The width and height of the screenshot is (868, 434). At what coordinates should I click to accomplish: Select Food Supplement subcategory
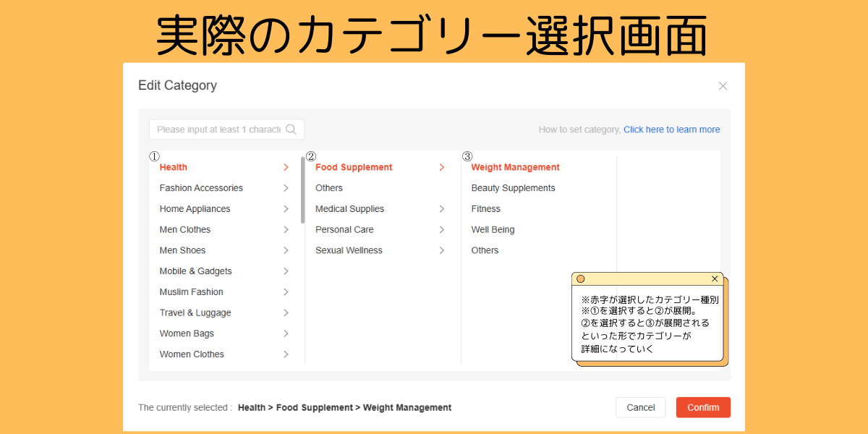tap(354, 167)
